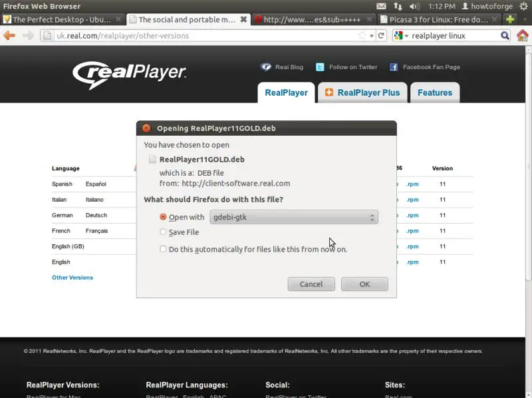The height and width of the screenshot is (398, 532).
Task: Click the 'Español' table cell
Action: [96, 184]
